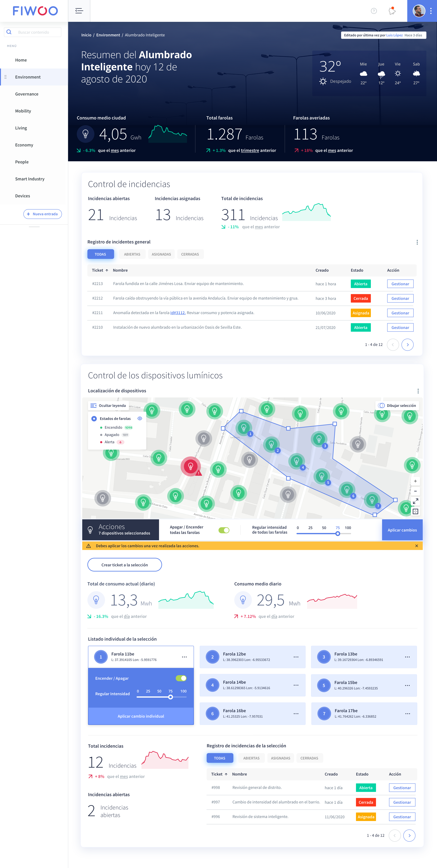Switch to ABIERTAS tab in general registry
The height and width of the screenshot is (868, 437).
[x=132, y=254]
